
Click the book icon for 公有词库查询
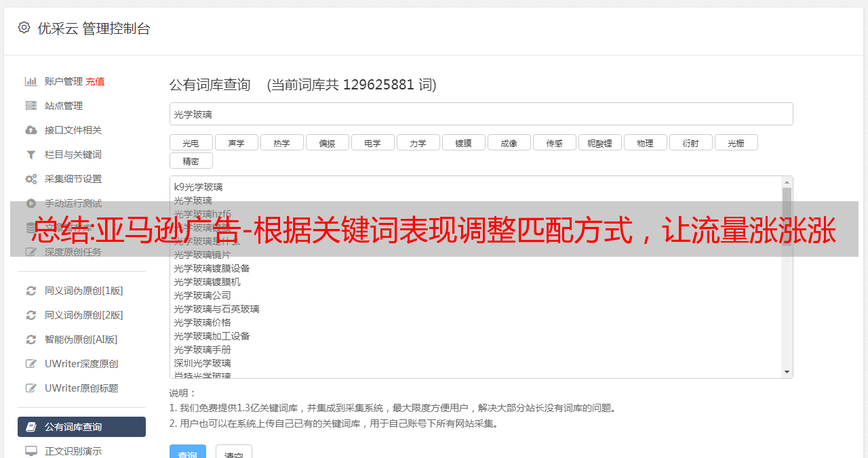[31, 427]
